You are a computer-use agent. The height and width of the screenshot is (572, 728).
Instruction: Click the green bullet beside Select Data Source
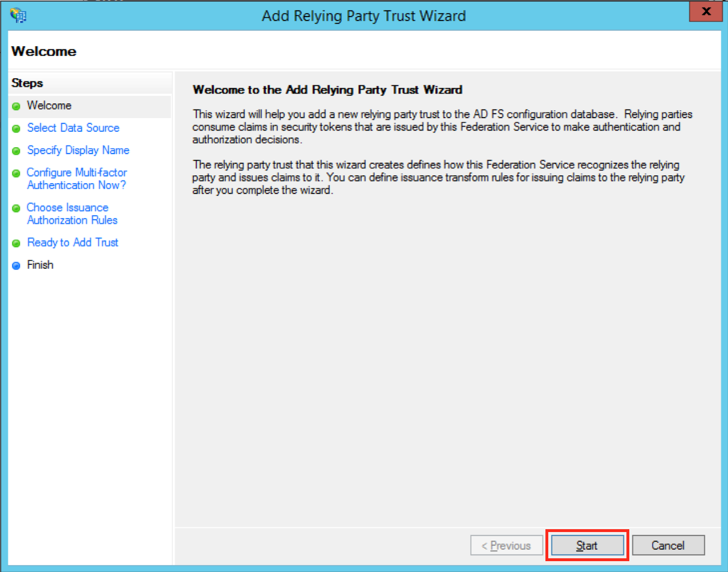coord(16,128)
